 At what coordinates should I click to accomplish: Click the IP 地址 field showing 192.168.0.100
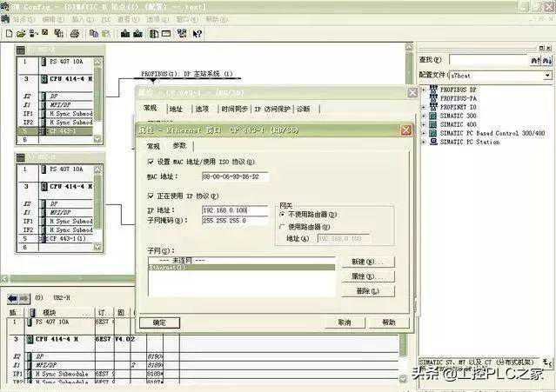click(235, 210)
